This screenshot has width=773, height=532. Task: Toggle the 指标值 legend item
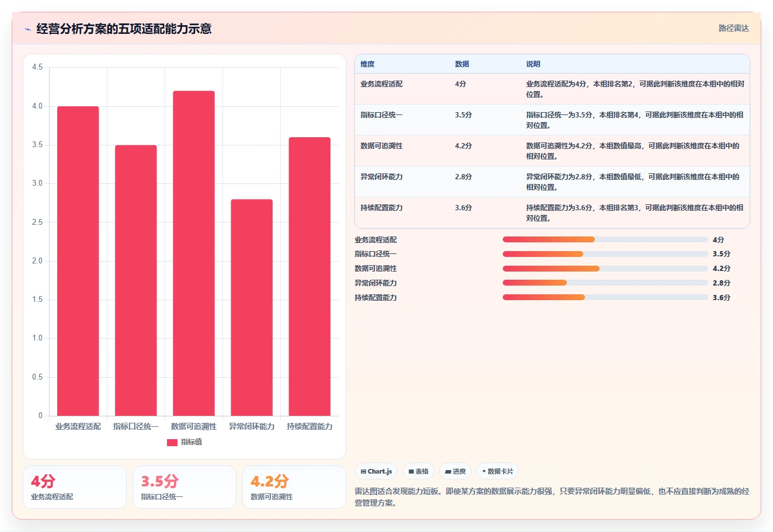184,442
